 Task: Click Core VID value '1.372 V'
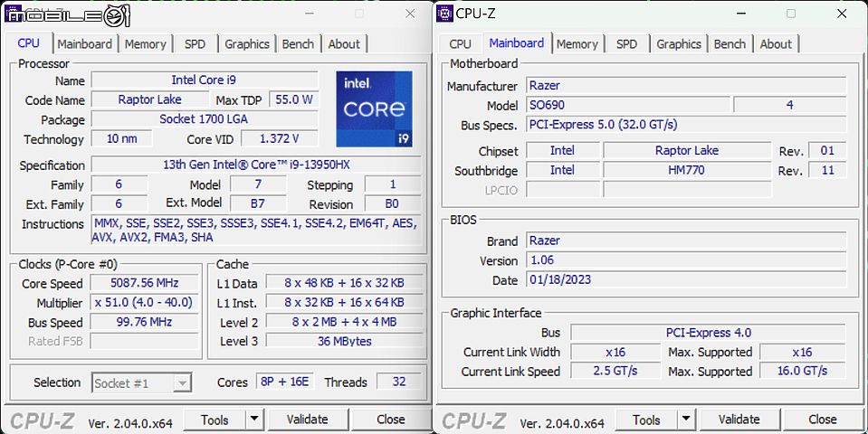coord(280,138)
